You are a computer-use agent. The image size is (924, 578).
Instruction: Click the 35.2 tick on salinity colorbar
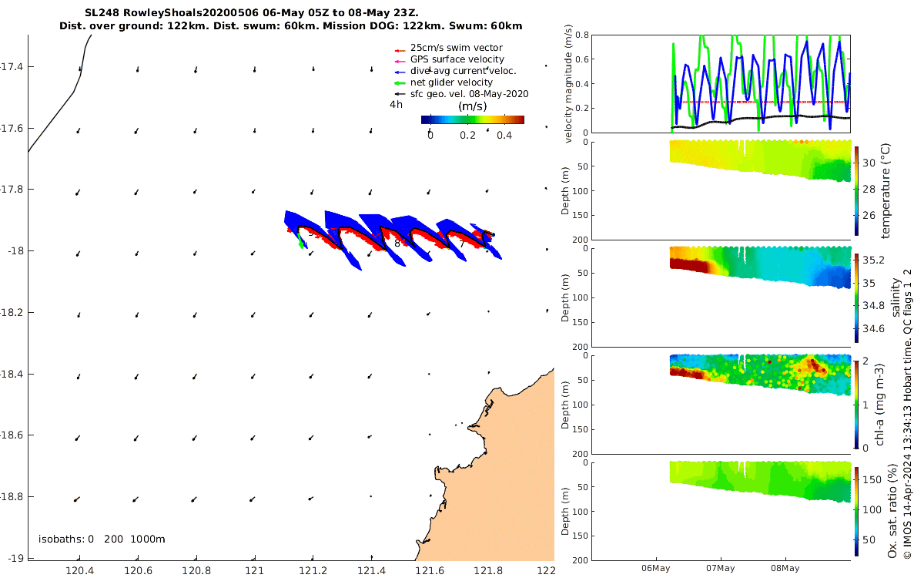tap(873, 260)
